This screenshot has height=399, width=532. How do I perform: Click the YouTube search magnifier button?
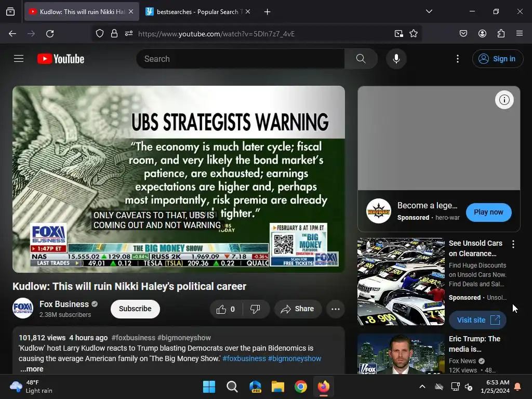tap(361, 59)
